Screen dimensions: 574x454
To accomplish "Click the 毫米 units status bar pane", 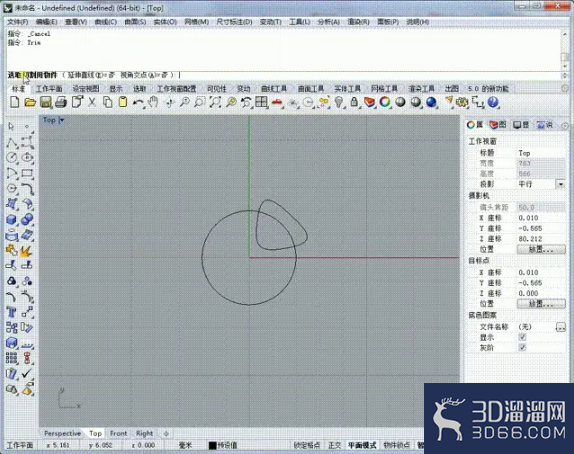I will coord(185,445).
